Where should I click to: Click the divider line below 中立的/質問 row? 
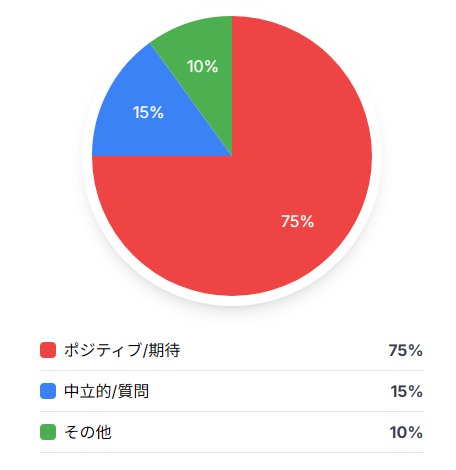point(232,411)
